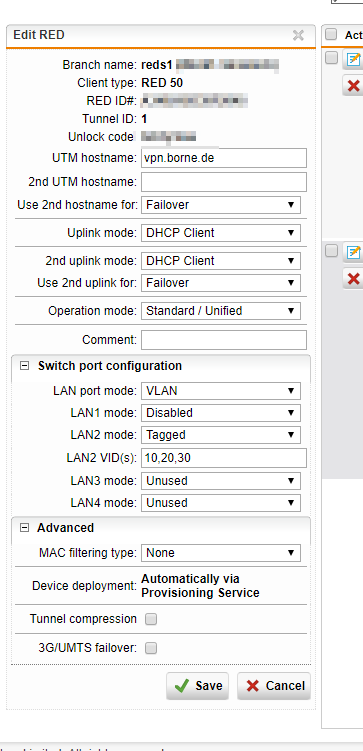363x751 pixels.
Task: Click the 'Edit RED' dialog title
Action: (39, 35)
